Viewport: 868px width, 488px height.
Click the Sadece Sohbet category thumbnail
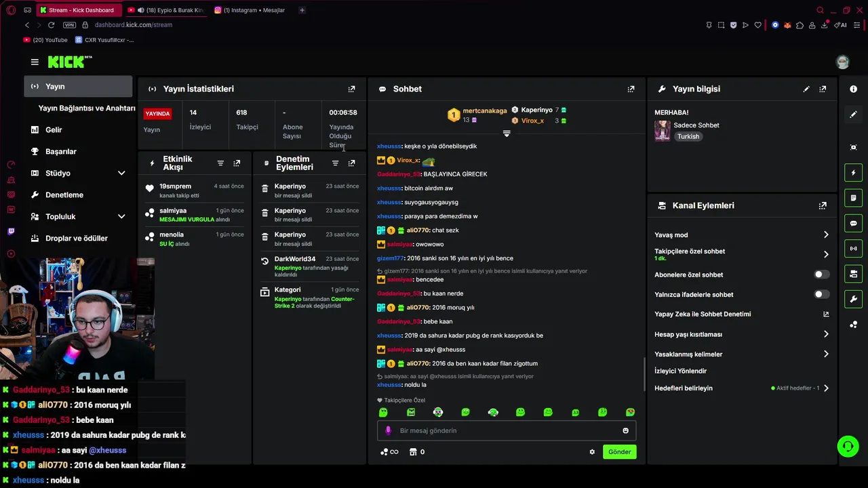tap(662, 130)
